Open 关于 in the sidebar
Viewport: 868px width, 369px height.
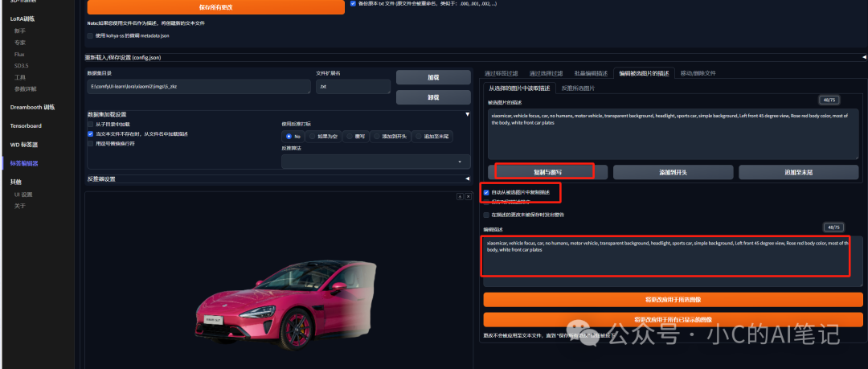pyautogui.click(x=20, y=206)
